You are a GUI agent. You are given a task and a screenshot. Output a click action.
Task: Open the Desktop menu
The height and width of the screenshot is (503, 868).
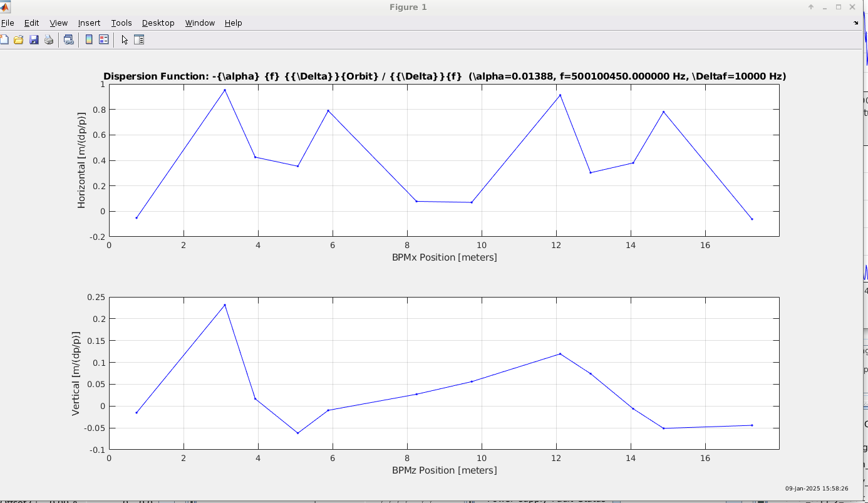[x=158, y=23]
